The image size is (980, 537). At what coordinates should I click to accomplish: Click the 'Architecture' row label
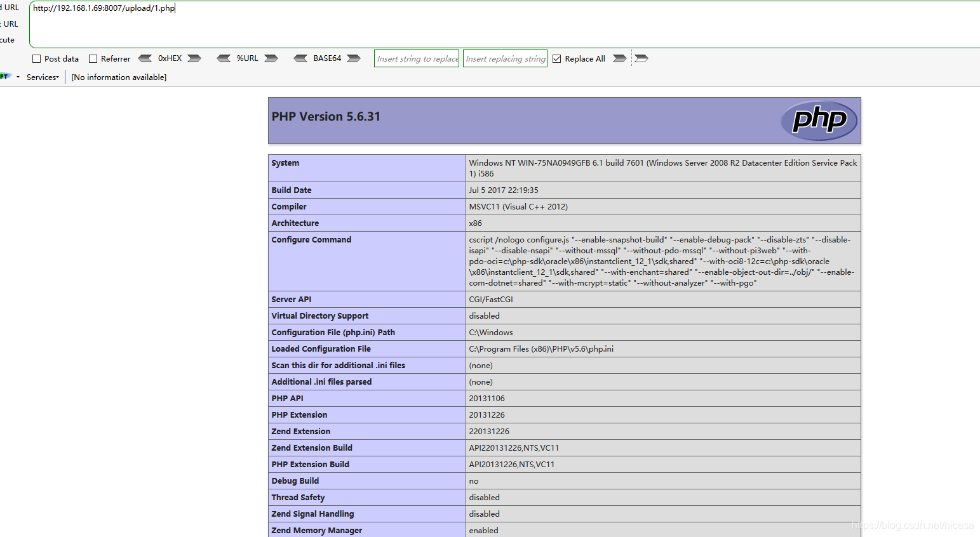coord(295,223)
